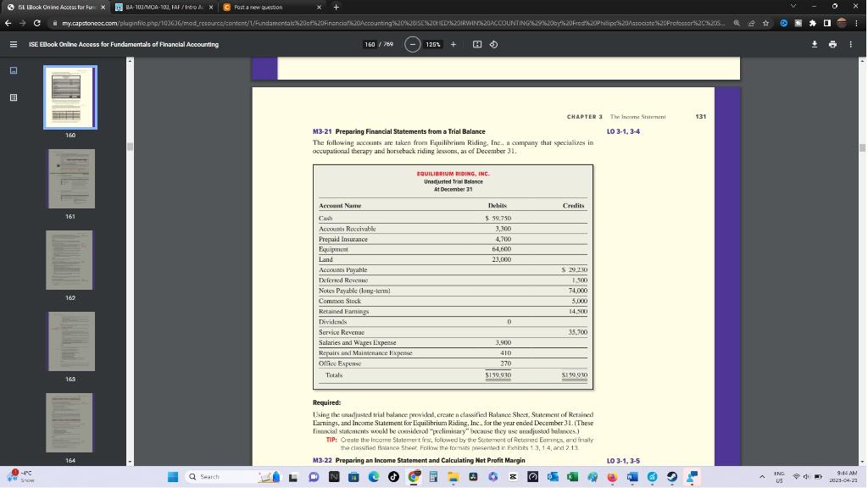Image resolution: width=868 pixels, height=488 pixels.
Task: Select the page 162 thumbnail
Action: pos(70,259)
